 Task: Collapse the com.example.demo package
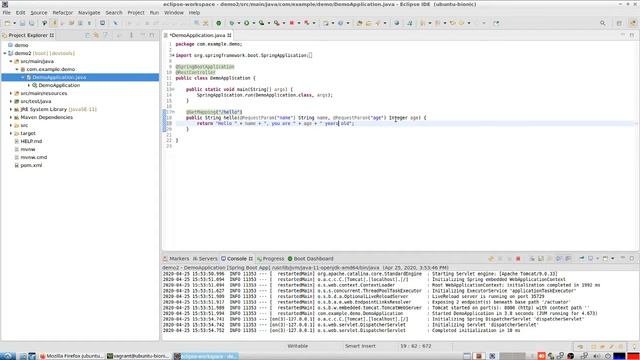click(17, 69)
